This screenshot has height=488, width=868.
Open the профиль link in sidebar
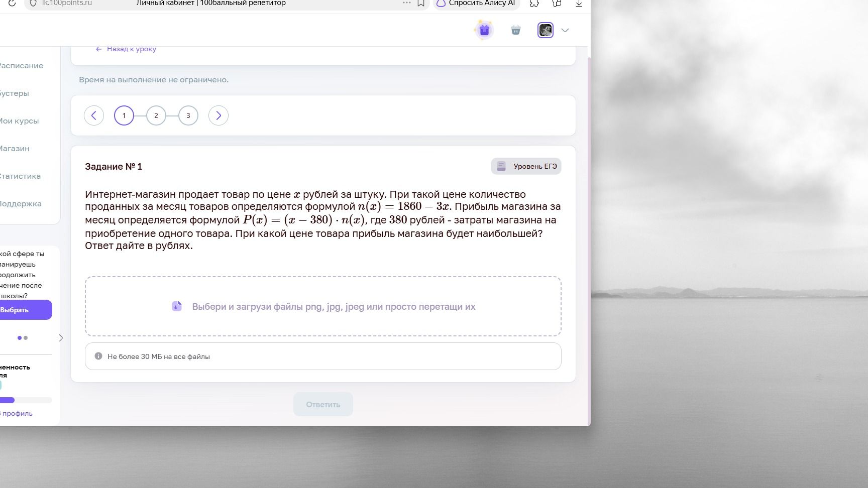point(17,414)
